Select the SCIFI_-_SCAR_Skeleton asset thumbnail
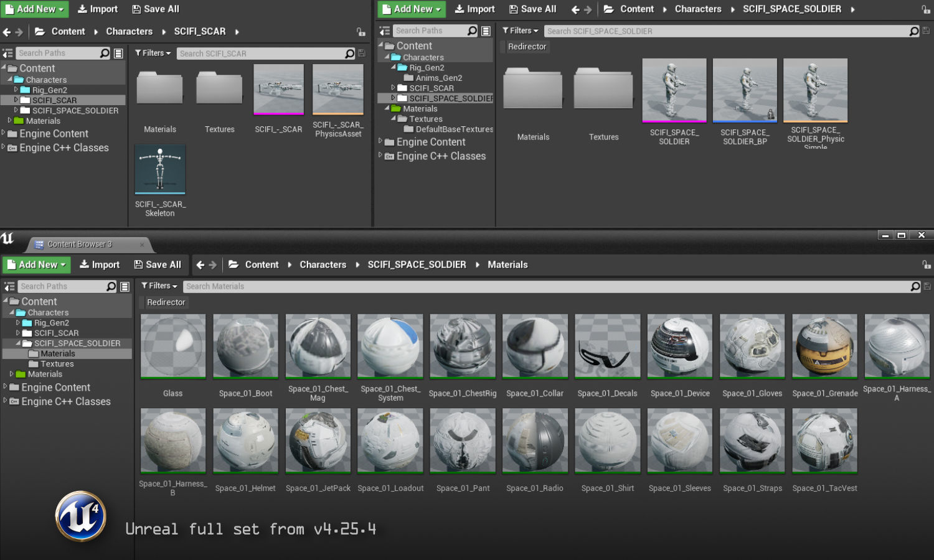This screenshot has width=934, height=560. click(x=160, y=170)
